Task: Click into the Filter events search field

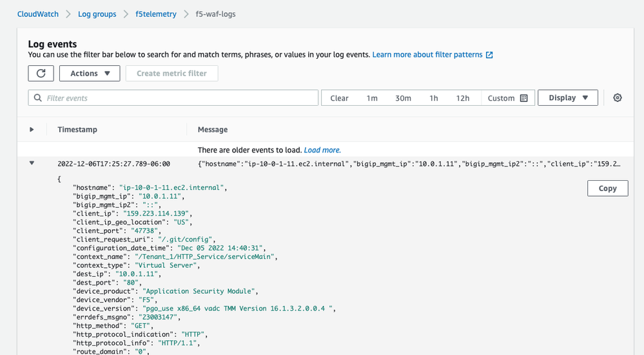Action: click(181, 98)
